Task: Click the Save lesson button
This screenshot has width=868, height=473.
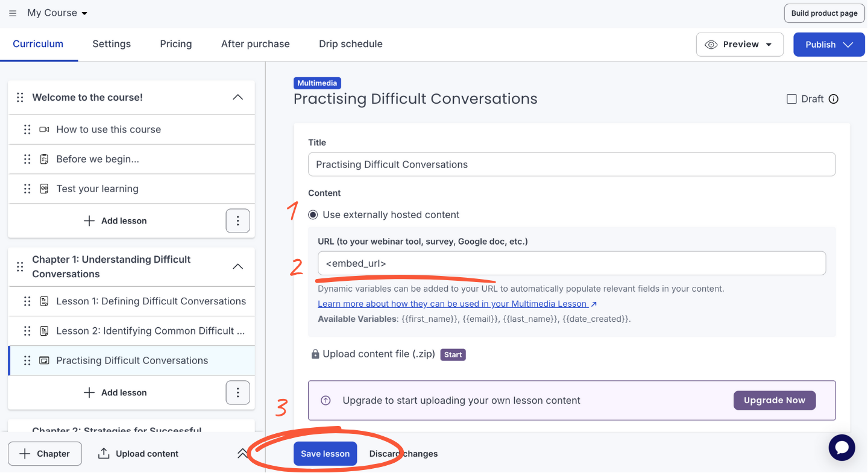Action: [x=325, y=454]
